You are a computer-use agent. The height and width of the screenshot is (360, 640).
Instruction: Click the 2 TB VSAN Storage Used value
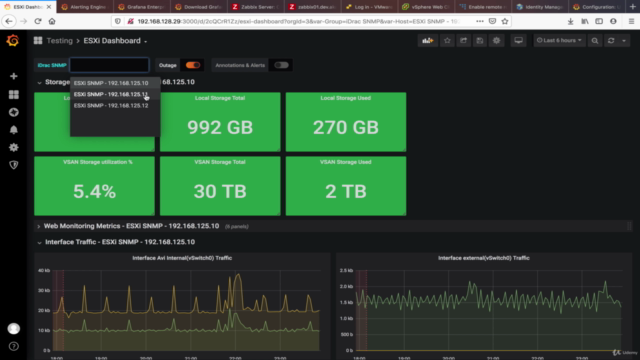pyautogui.click(x=346, y=191)
